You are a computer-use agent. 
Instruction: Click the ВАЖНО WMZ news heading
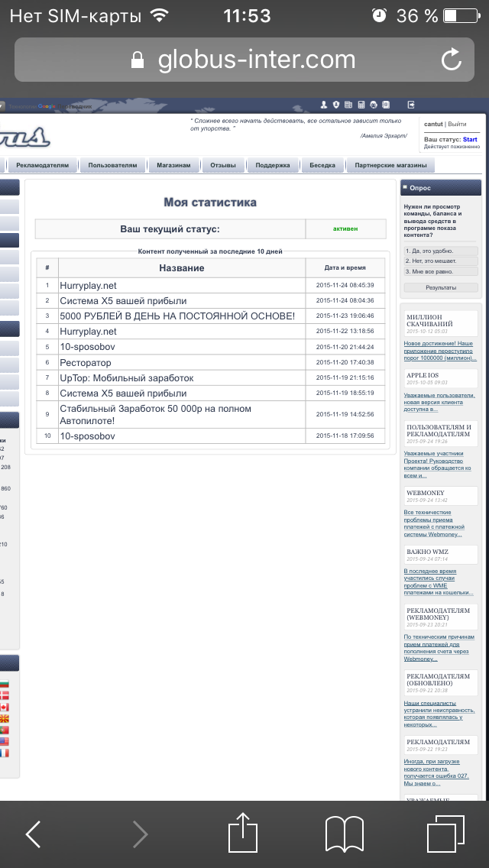[428, 552]
